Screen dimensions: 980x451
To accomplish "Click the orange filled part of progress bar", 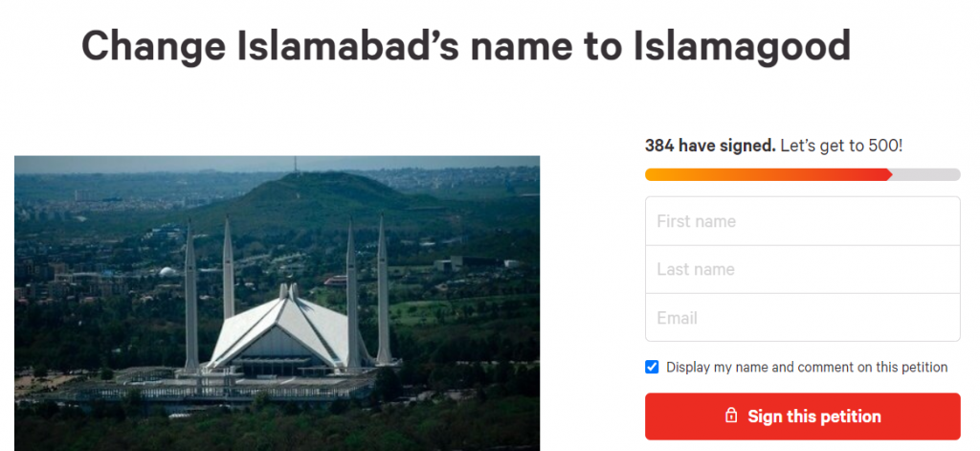I will point(727,174).
